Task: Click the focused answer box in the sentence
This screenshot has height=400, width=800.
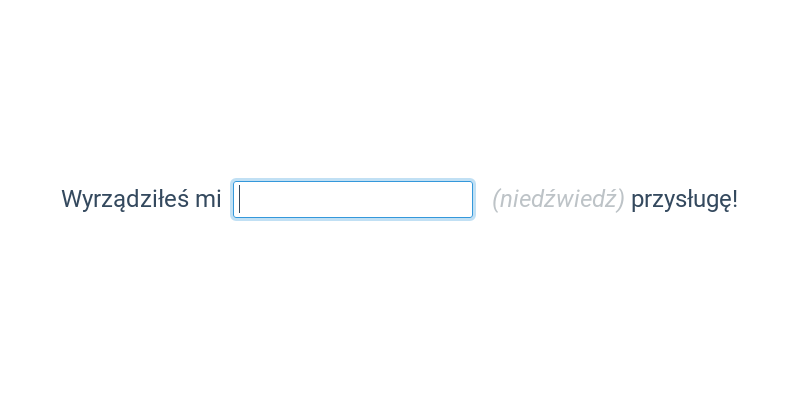Action: [x=353, y=199]
